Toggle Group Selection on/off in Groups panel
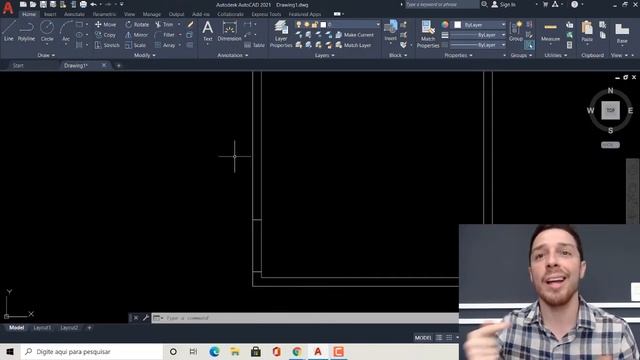Image resolution: width=640 pixels, height=360 pixels. [x=529, y=45]
